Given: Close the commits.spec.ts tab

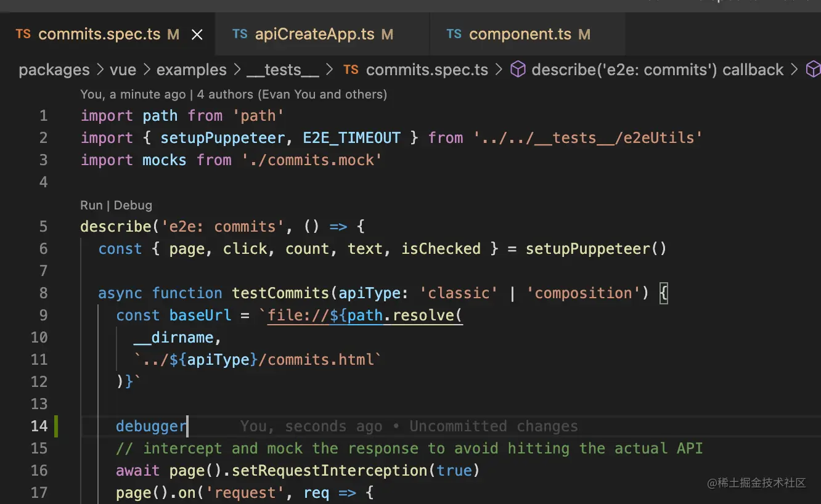Looking at the screenshot, I should point(197,35).
